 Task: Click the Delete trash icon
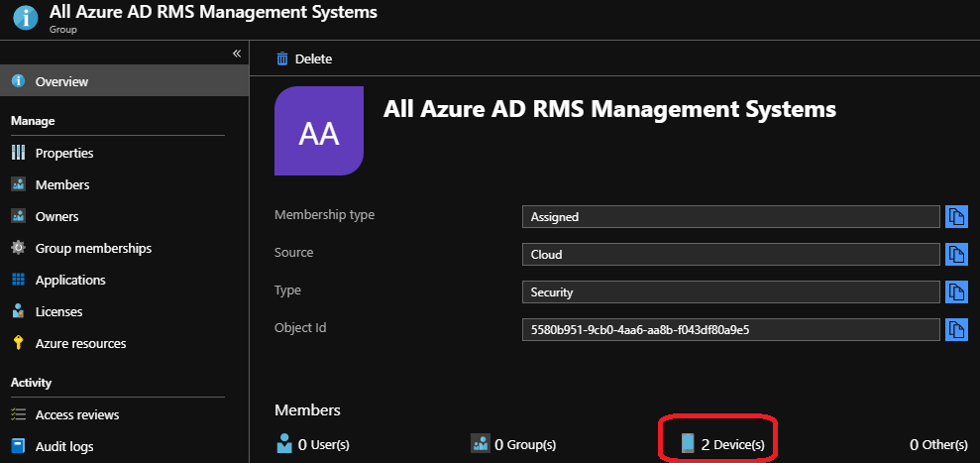(282, 58)
